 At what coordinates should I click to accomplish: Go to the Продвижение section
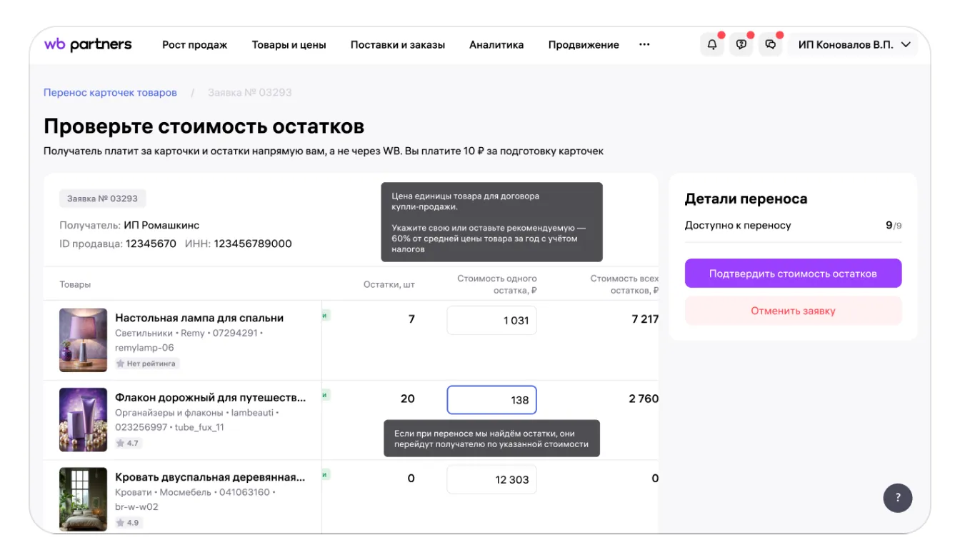tap(584, 45)
